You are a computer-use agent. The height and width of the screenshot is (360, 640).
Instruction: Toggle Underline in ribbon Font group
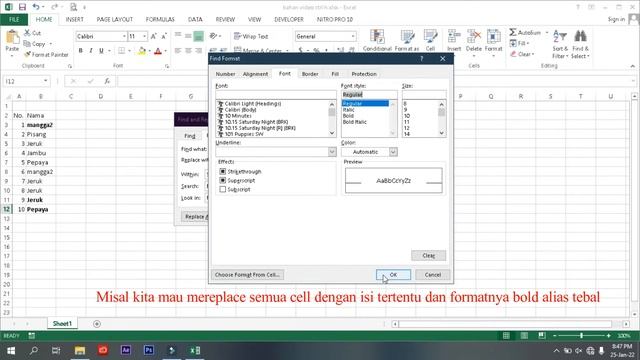[101, 51]
